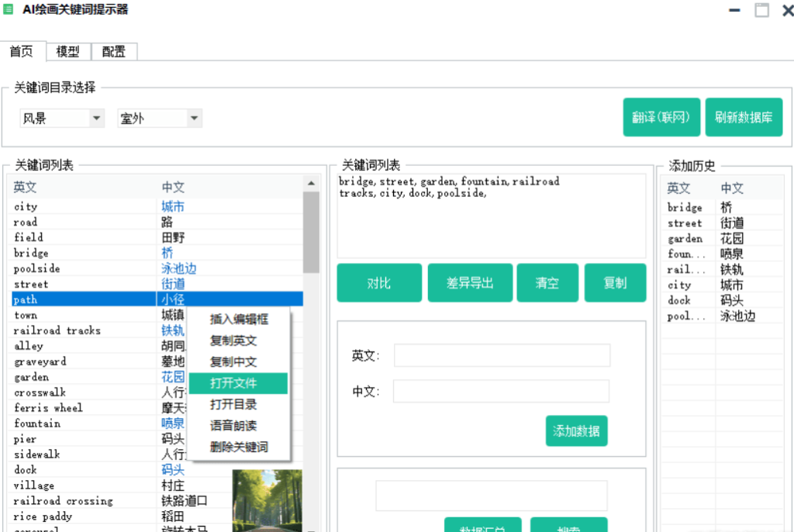Click the green app icon in title bar
The image size is (794, 532).
click(9, 9)
